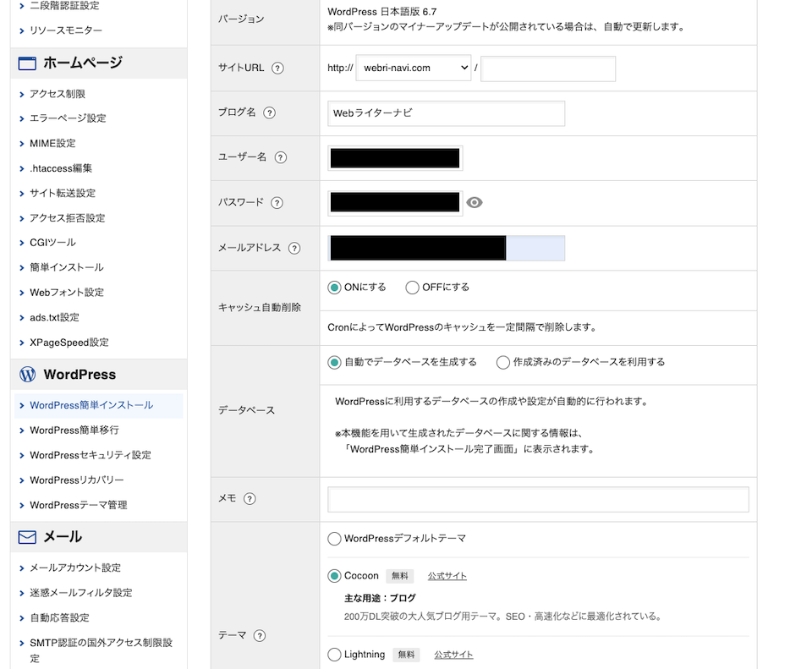812x669 pixels.
Task: Click help icon next to サイトURL
Action: [277, 68]
